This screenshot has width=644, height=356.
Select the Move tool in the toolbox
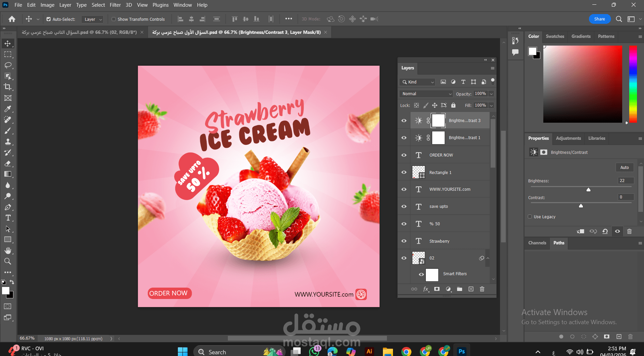pos(8,44)
